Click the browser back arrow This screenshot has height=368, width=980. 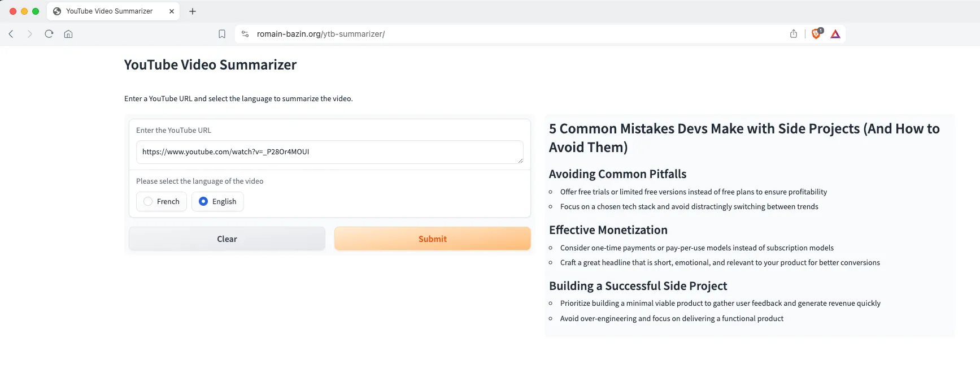(x=11, y=34)
